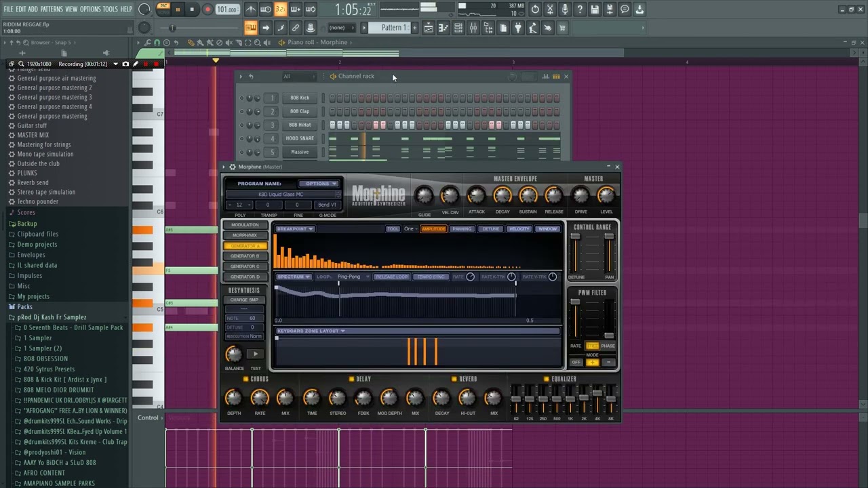This screenshot has width=868, height=488.
Task: Switch to GENERATOR D in Morphine
Action: (245, 277)
